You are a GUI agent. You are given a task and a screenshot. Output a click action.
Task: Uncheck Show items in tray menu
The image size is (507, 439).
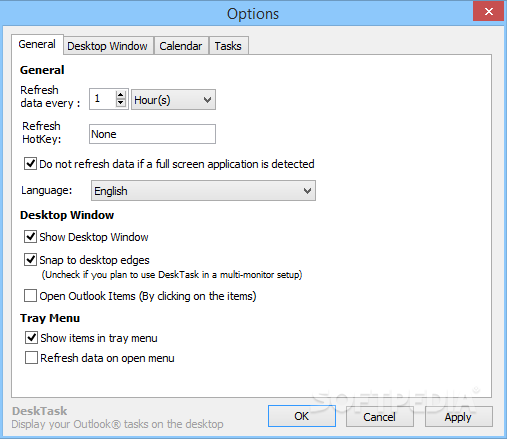31,338
